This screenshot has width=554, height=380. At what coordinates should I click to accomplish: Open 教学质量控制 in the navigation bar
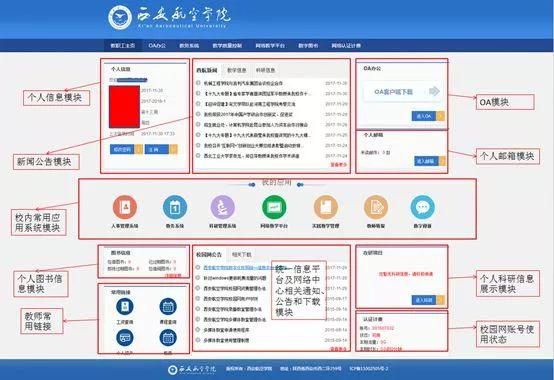pos(227,46)
